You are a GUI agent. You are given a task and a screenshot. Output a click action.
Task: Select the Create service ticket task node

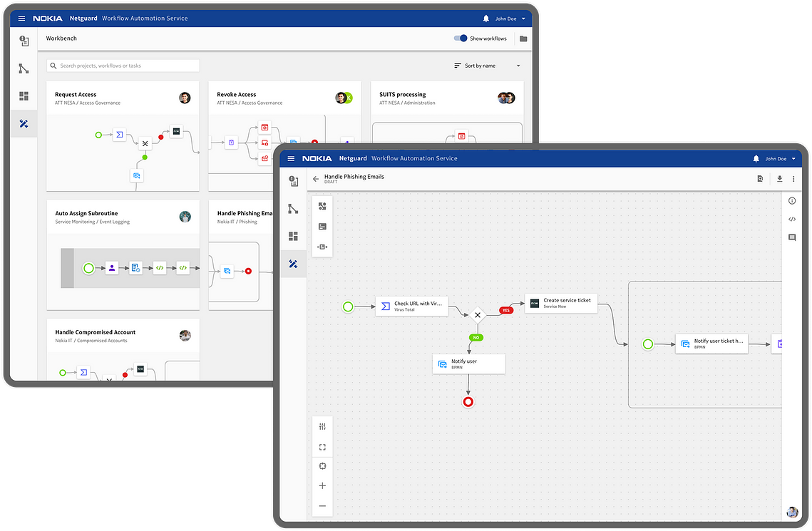561,304
